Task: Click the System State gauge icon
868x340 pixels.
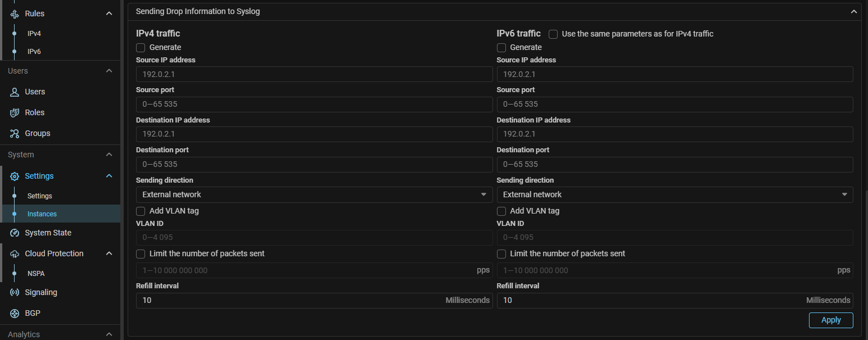Action: click(15, 233)
